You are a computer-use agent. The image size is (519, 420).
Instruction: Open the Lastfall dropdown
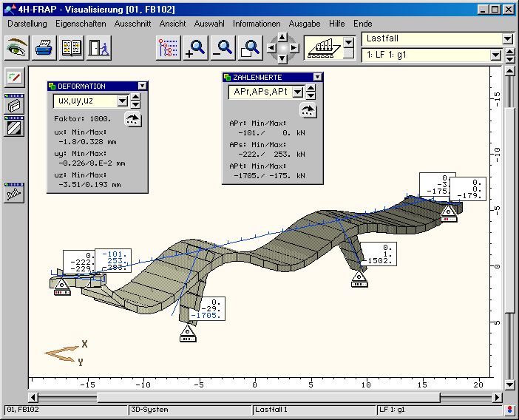pos(506,38)
